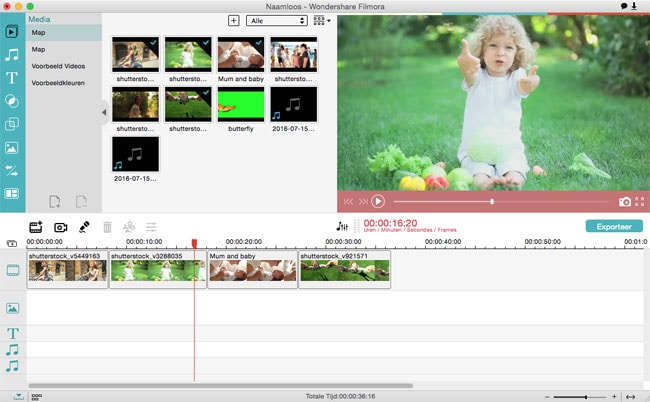The height and width of the screenshot is (402, 650).
Task: Click the delete trash icon in toolbar
Action: (x=107, y=227)
